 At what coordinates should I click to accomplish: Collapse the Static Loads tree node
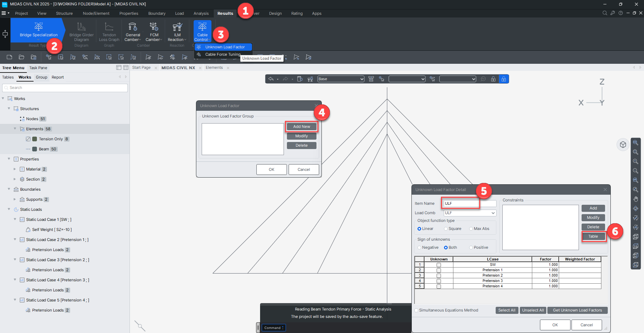pos(9,209)
